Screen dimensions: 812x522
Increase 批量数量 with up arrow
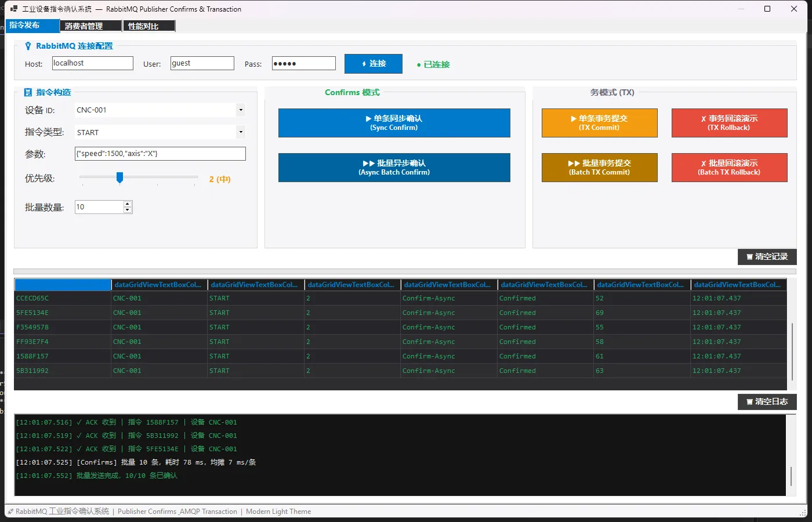click(x=128, y=204)
